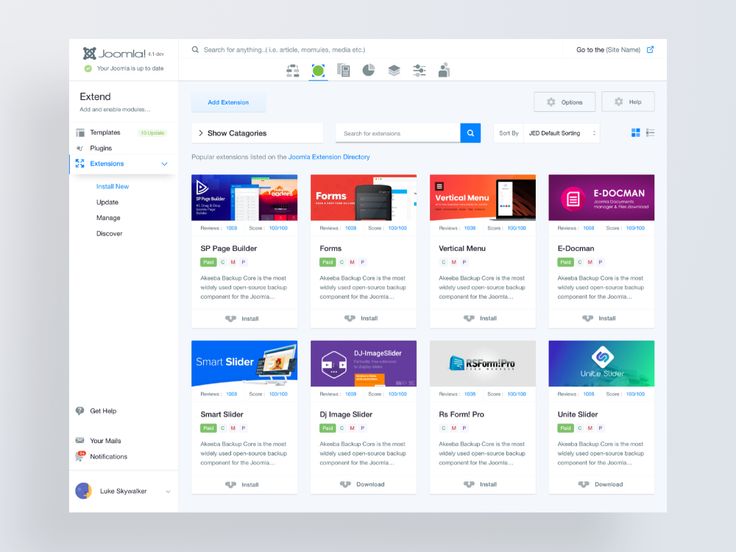
Task: Open Notifications in sidebar
Action: tap(108, 456)
